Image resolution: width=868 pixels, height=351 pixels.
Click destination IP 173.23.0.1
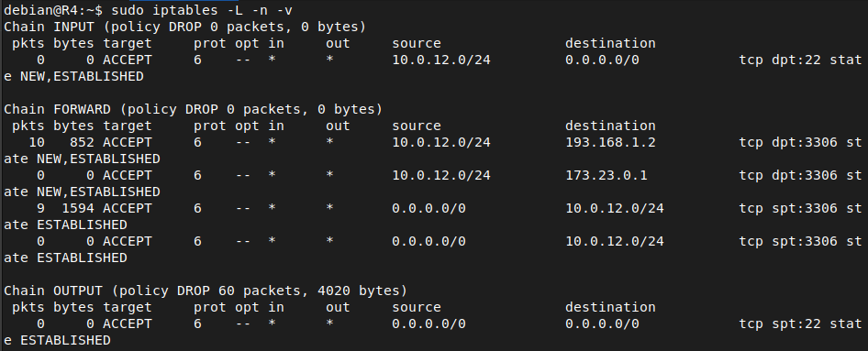click(x=606, y=175)
